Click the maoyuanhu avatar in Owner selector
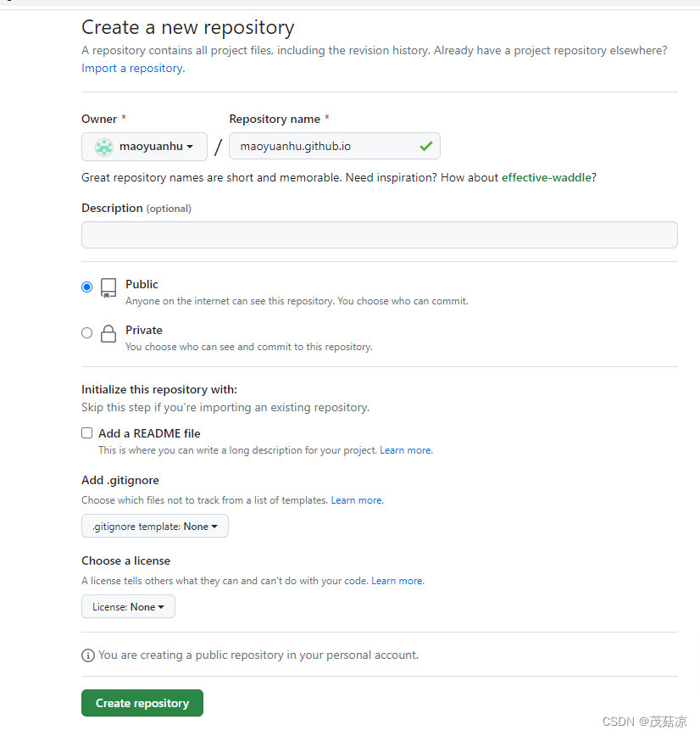Screen dimensions: 700x736 coord(103,146)
